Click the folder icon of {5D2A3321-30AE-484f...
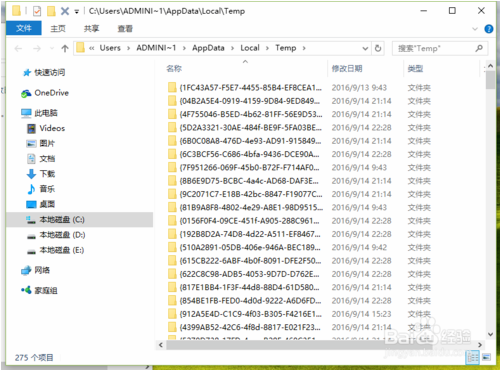The image size is (500, 370). (x=172, y=128)
